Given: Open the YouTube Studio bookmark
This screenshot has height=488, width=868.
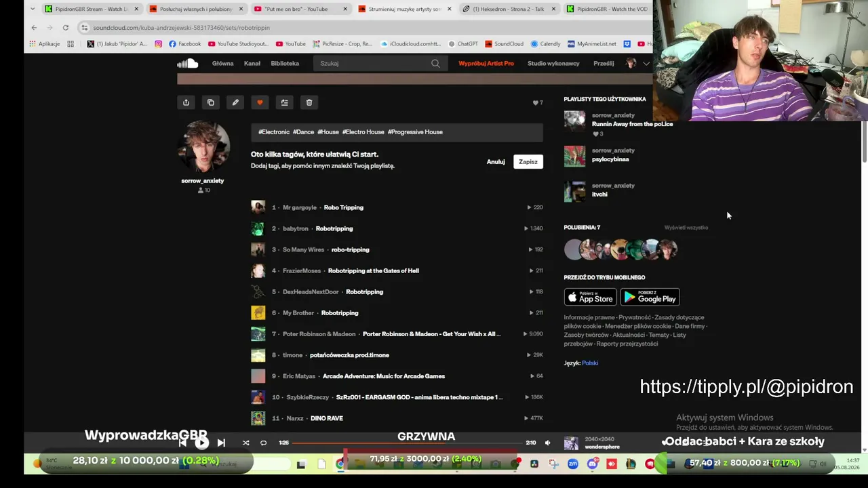Looking at the screenshot, I should 239,44.
